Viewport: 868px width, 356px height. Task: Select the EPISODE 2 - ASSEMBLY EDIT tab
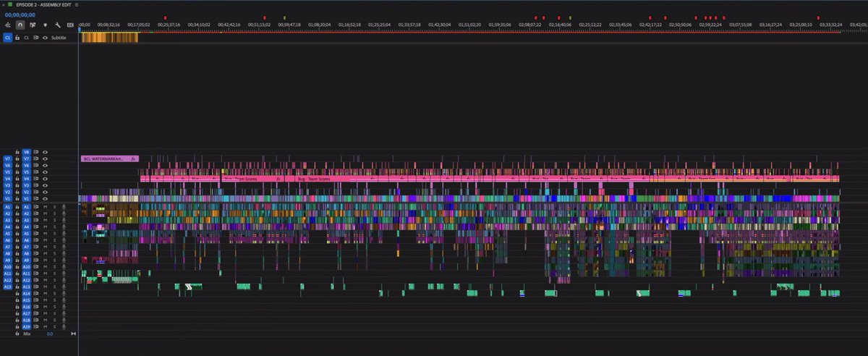[x=43, y=5]
